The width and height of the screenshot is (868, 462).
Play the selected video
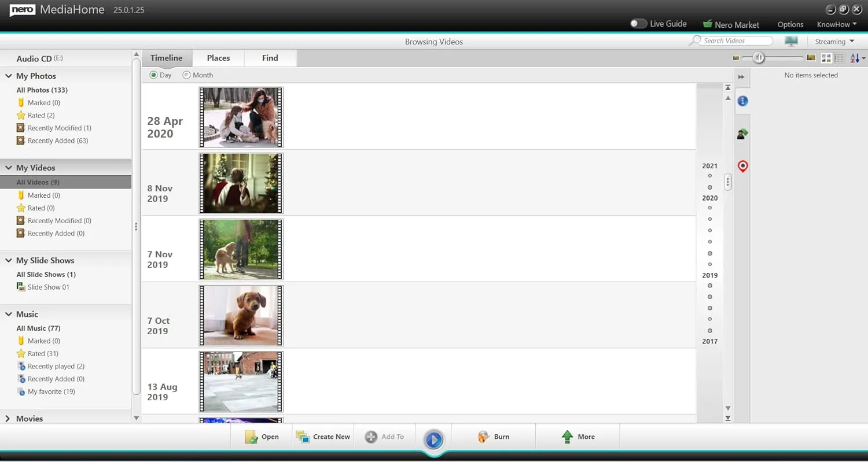(x=433, y=439)
